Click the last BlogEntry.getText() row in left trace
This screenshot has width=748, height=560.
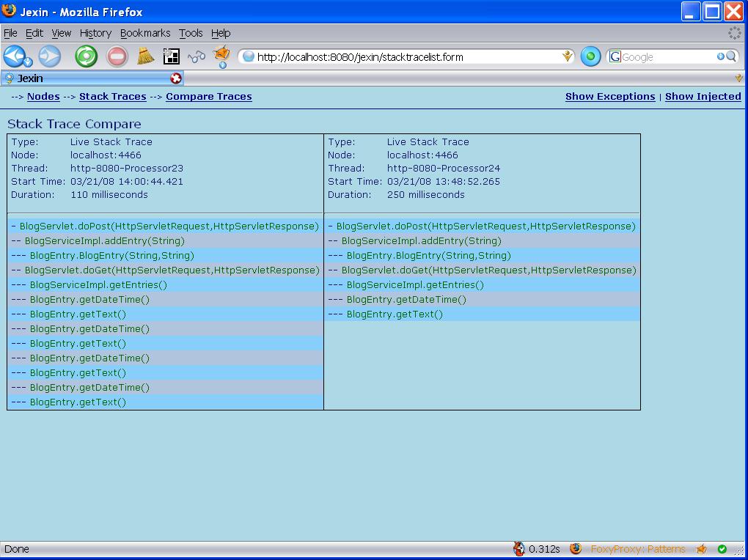[x=165, y=402]
